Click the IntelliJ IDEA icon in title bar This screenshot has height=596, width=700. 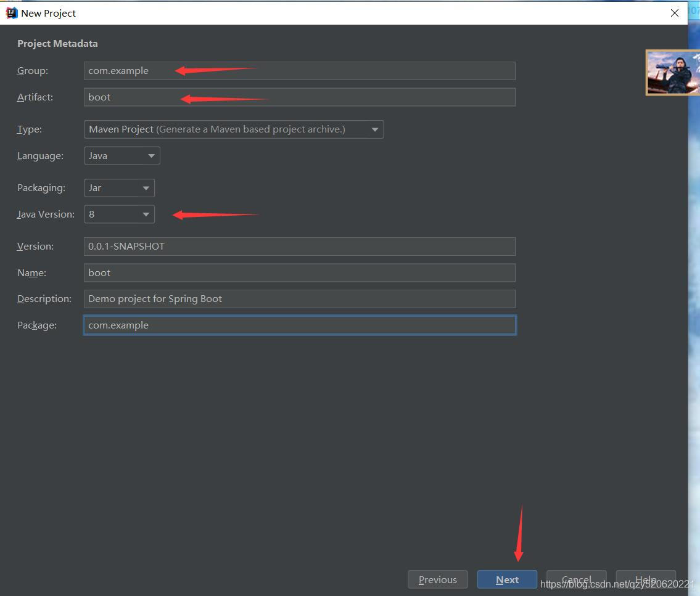[12, 13]
